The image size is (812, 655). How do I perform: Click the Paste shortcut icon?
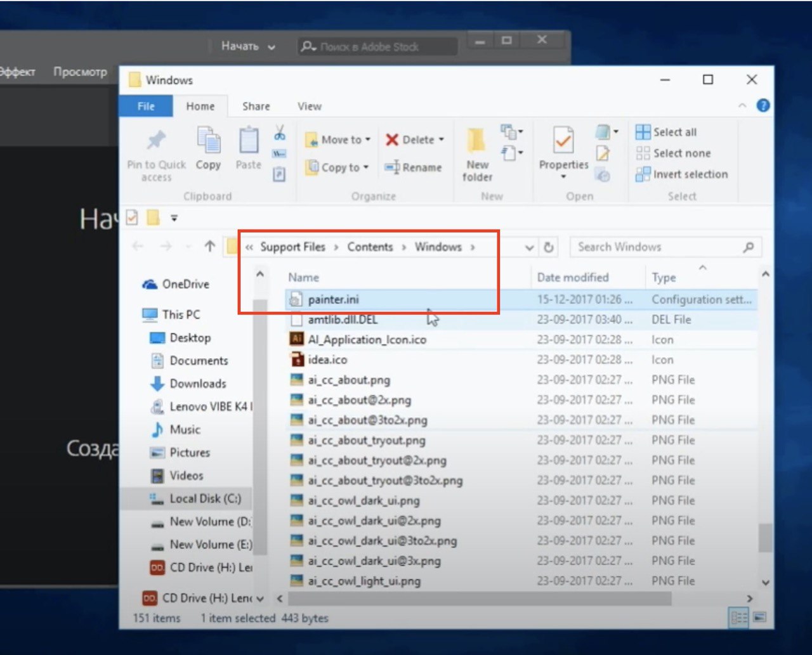point(279,174)
